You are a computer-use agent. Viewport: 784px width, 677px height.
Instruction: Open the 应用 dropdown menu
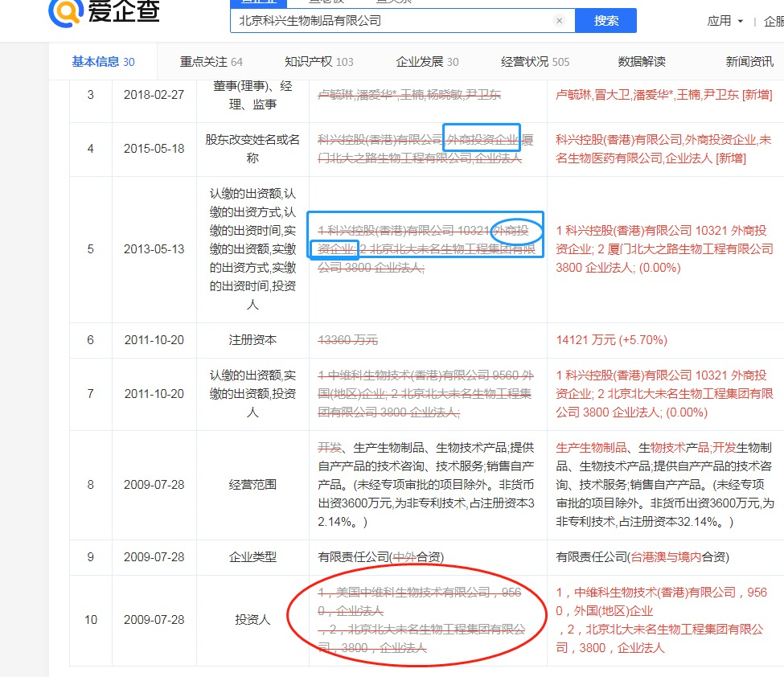pyautogui.click(x=725, y=21)
